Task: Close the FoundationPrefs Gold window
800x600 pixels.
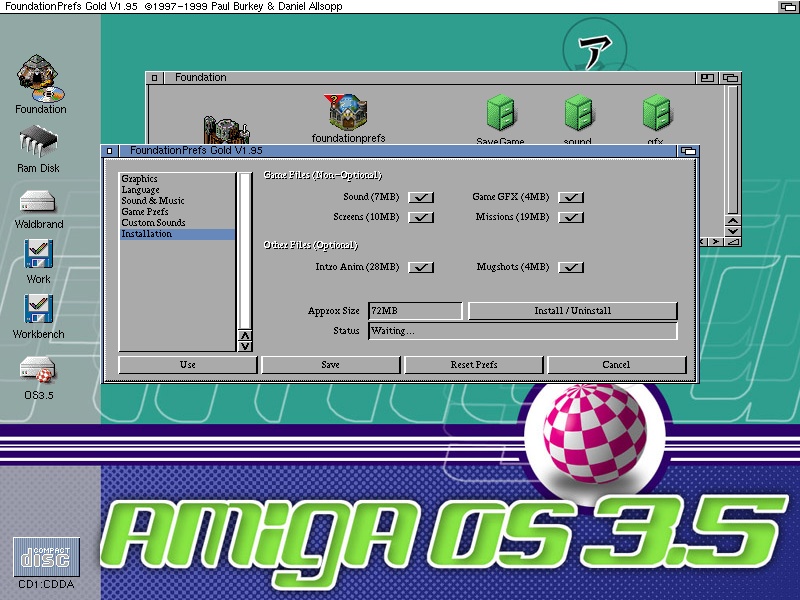Action: click(109, 151)
